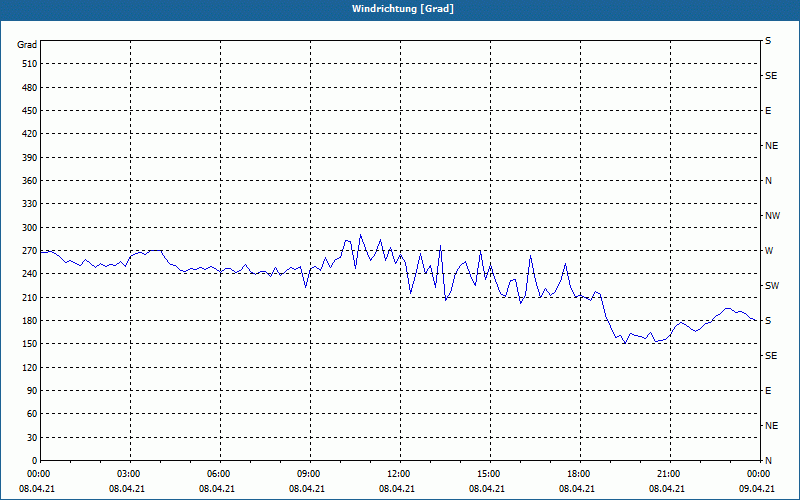Select the 08.04.21 date under 12:00
The image size is (800, 500).
click(396, 489)
